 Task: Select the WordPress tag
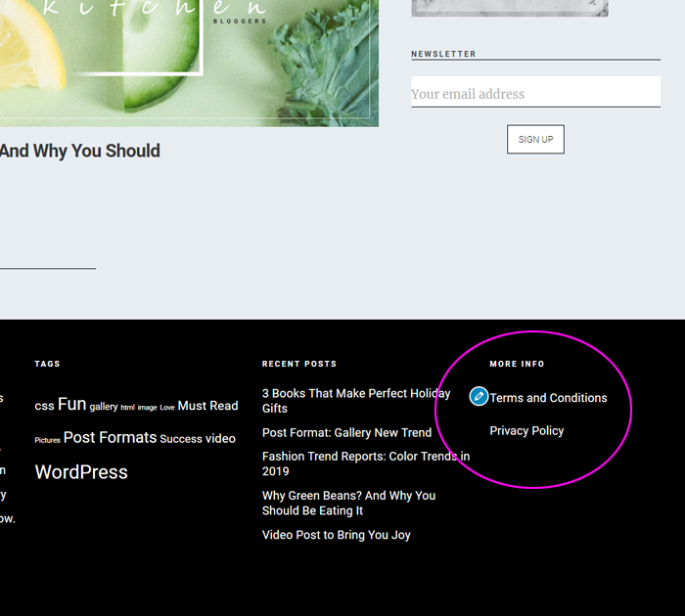81,472
